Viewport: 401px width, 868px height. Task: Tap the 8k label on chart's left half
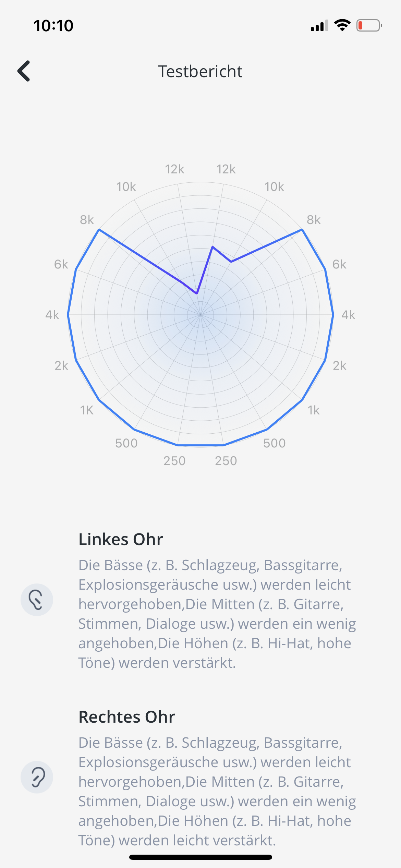point(87,220)
